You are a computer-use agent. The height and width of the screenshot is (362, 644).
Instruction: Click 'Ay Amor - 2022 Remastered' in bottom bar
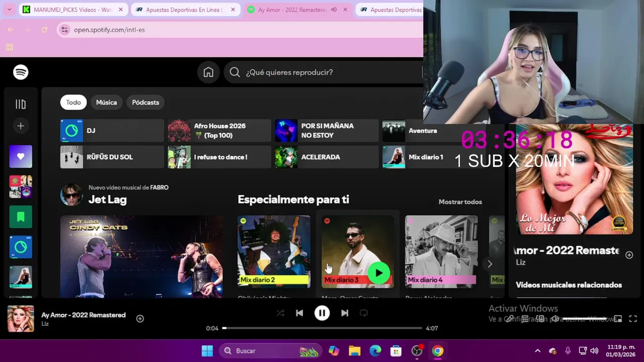point(84,315)
